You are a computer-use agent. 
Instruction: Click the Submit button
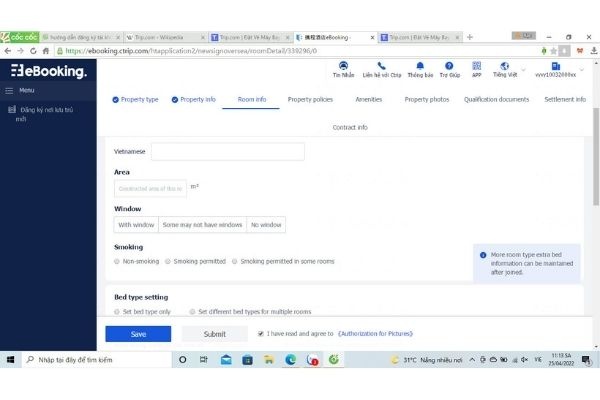pos(215,334)
